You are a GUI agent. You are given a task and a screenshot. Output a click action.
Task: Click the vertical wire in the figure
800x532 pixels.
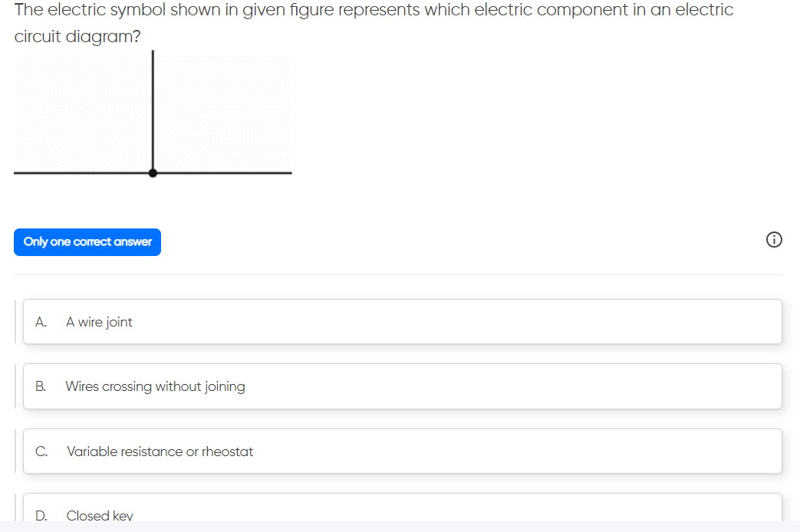pyautogui.click(x=153, y=107)
